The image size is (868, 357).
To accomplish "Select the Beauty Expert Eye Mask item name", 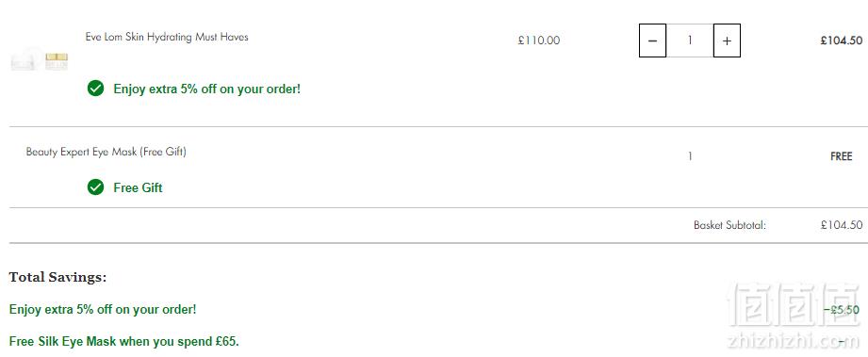I will (106, 152).
